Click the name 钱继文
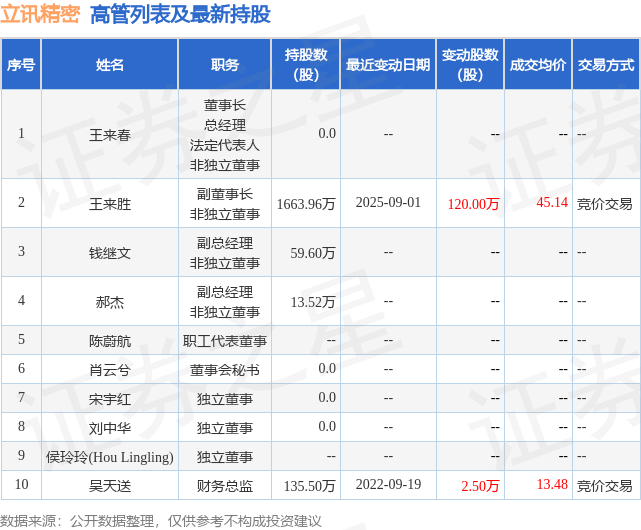The height and width of the screenshot is (530, 641). [x=110, y=253]
